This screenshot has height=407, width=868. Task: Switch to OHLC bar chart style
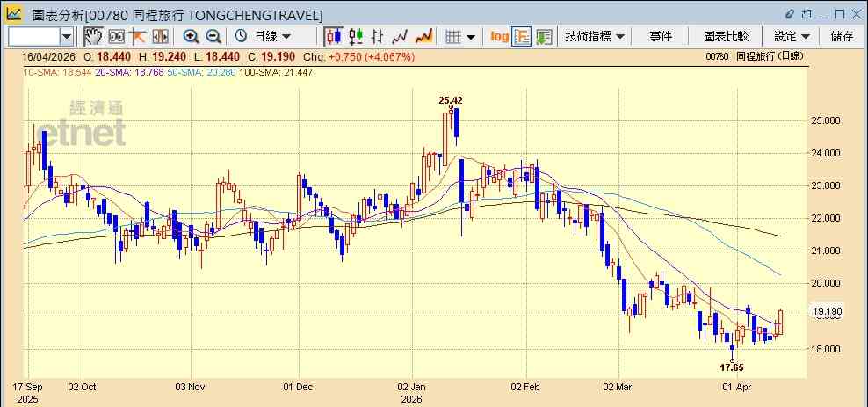click(x=378, y=37)
